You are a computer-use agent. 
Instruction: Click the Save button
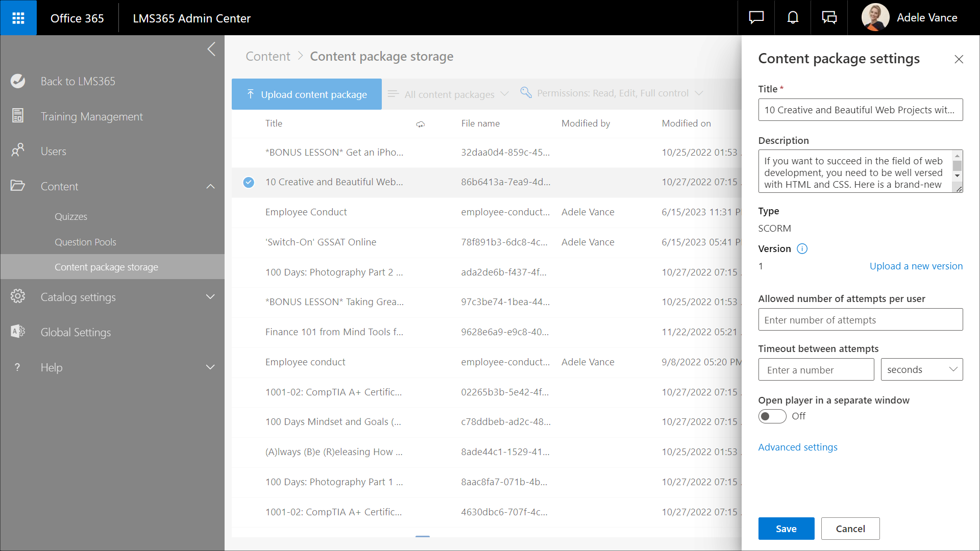pyautogui.click(x=786, y=529)
